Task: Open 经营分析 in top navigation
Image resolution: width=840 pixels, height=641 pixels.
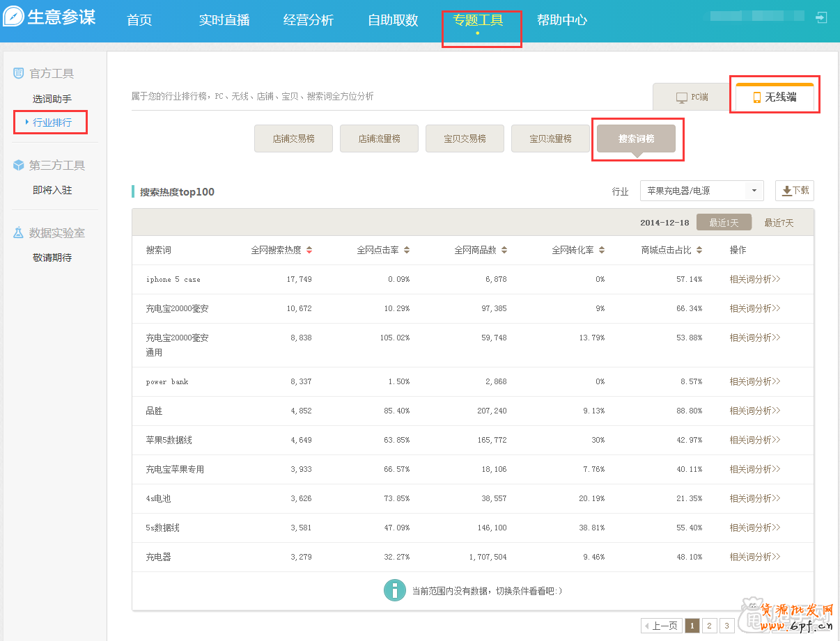Action: pyautogui.click(x=309, y=20)
